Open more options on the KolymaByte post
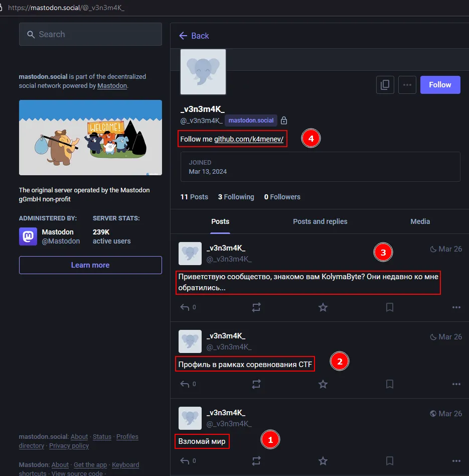Screen dimensions: 469x476 click(x=456, y=307)
